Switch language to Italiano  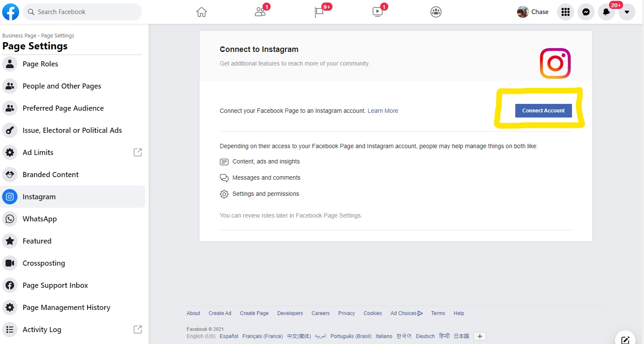384,336
